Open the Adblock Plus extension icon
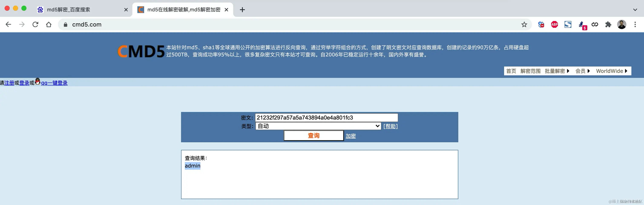 [x=554, y=24]
